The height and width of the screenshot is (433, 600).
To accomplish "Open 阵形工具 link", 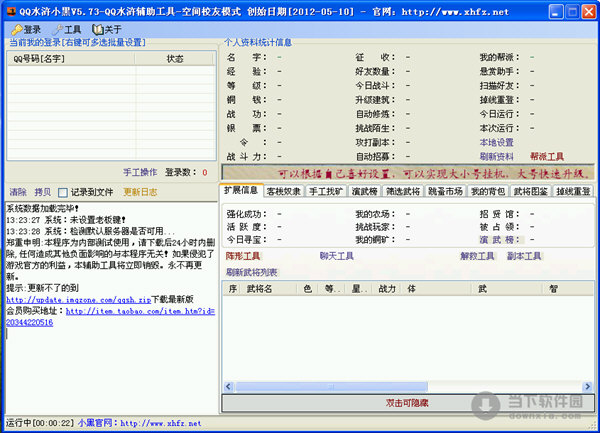I will pyautogui.click(x=243, y=256).
